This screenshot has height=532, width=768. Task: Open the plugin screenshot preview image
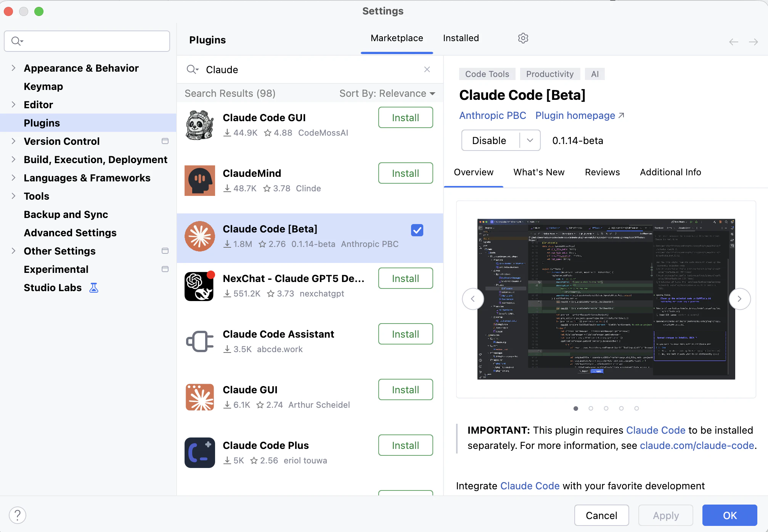coord(606,299)
